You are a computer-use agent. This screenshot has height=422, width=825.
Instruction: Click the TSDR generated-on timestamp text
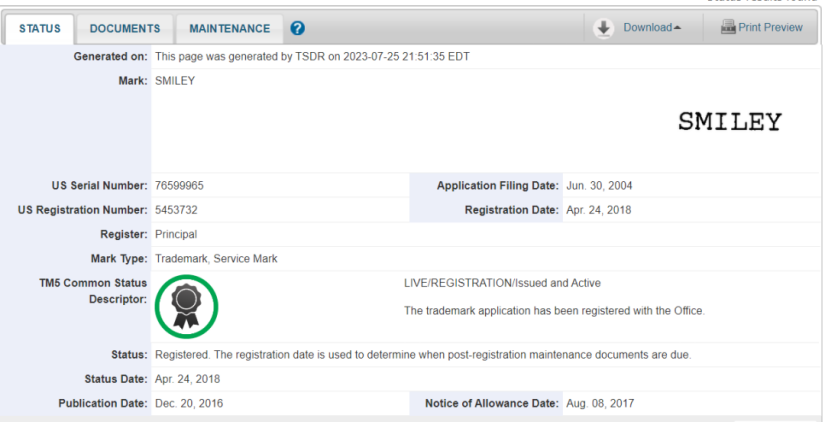click(312, 56)
